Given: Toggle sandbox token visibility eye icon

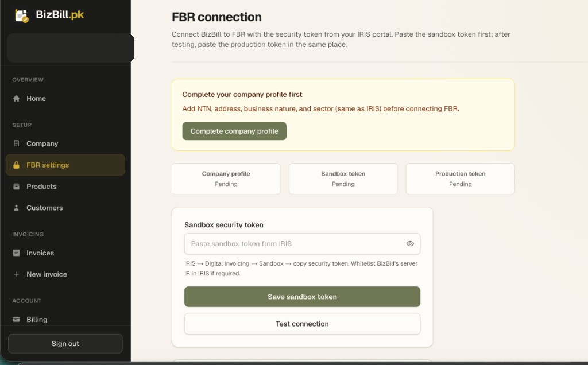Looking at the screenshot, I should pos(410,243).
